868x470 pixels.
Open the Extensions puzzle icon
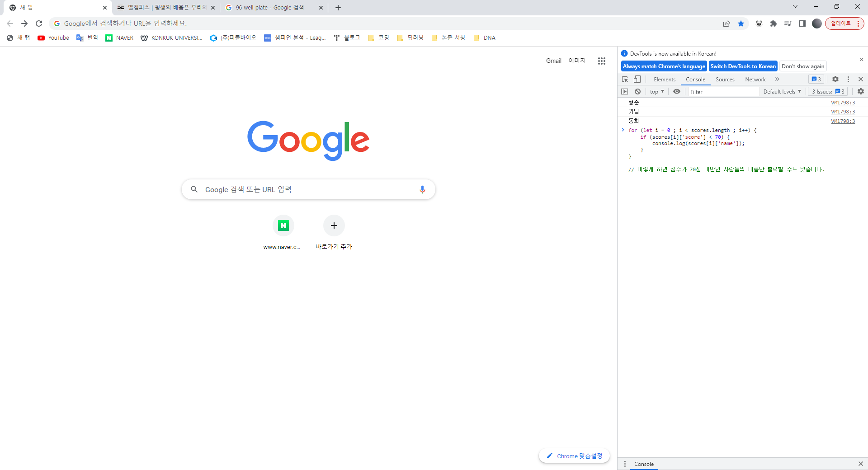click(x=774, y=23)
